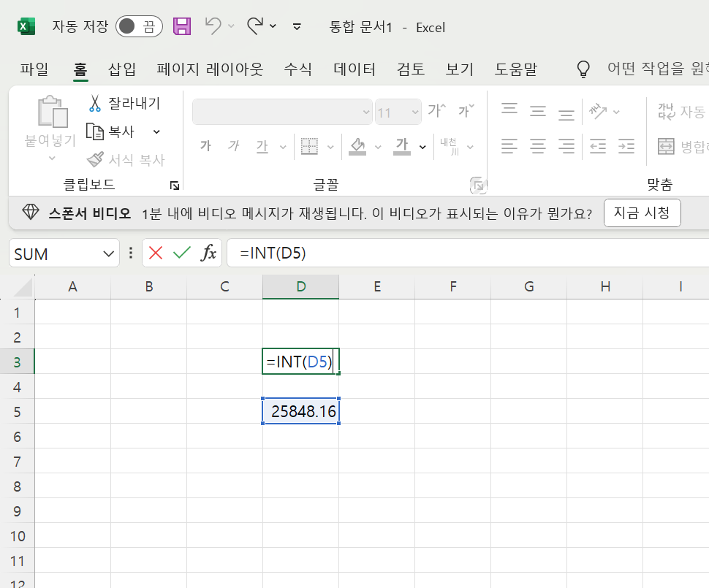Toggle bold 가 formatting
Image resolution: width=709 pixels, height=588 pixels.
coord(205,146)
